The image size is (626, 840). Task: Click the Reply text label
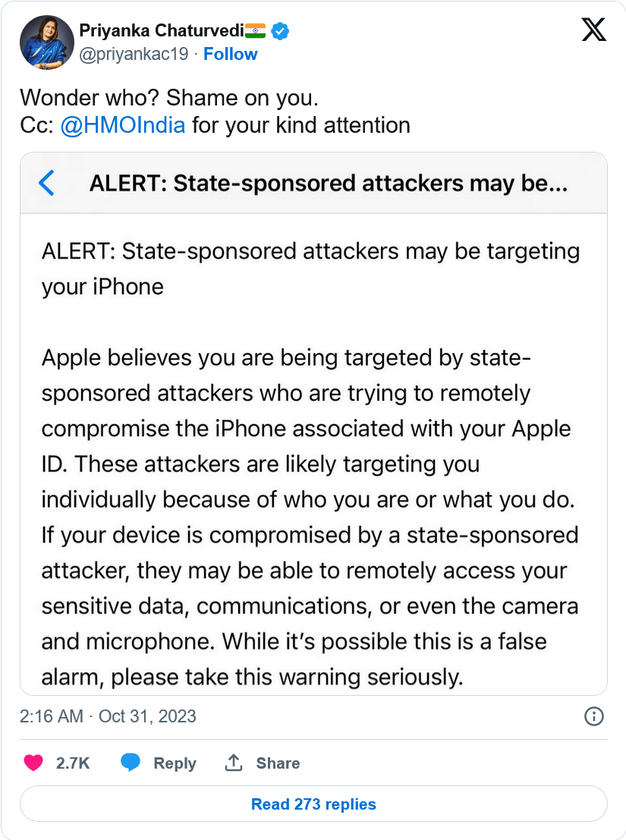click(175, 763)
